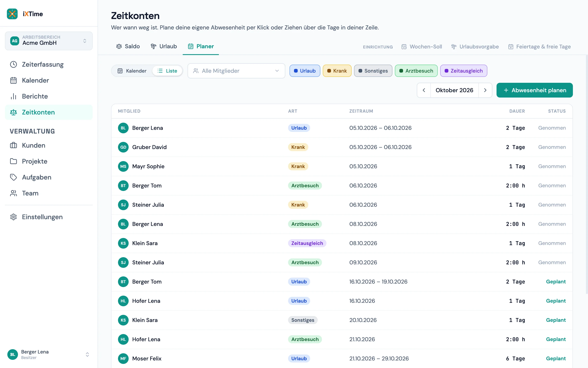Image resolution: width=588 pixels, height=368 pixels.
Task: Click the Feiertage & freie Tage calendar icon
Action: click(511, 47)
